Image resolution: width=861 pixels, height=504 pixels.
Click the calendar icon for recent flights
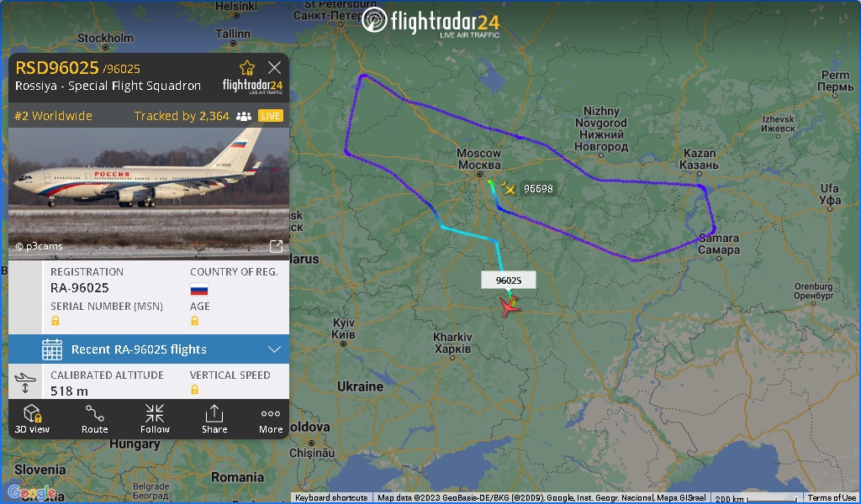52,349
